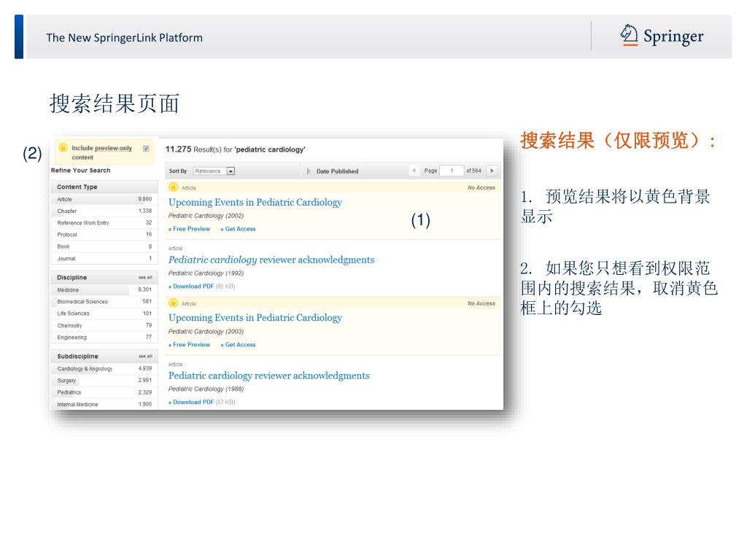The height and width of the screenshot is (560, 747).
Task: Uncheck Include preview-only content checkbox
Action: tap(146, 149)
